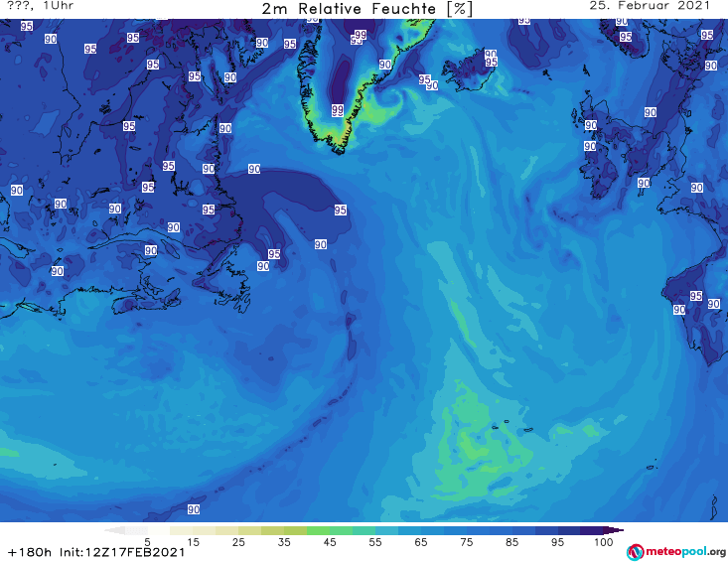The height and width of the screenshot is (562, 728).
Task: Click the '5' value on the color scale
Action: (x=147, y=542)
